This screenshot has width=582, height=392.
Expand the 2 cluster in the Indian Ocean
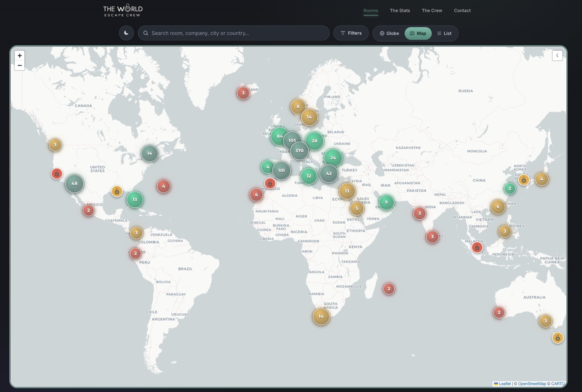tap(389, 289)
